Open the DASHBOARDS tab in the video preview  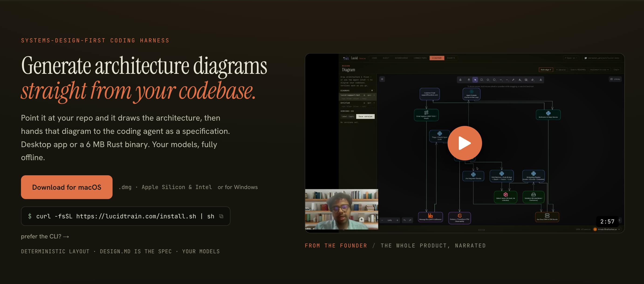click(x=401, y=58)
